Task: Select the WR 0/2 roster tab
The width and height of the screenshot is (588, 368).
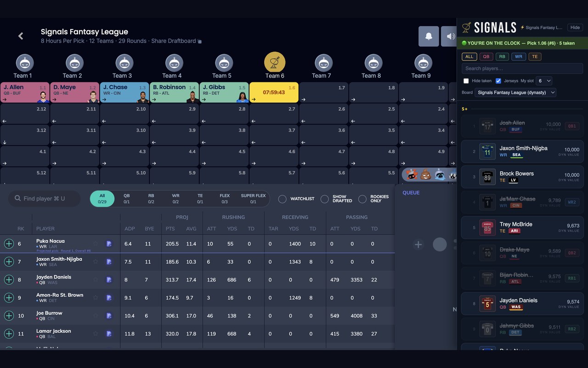Action: (x=175, y=199)
